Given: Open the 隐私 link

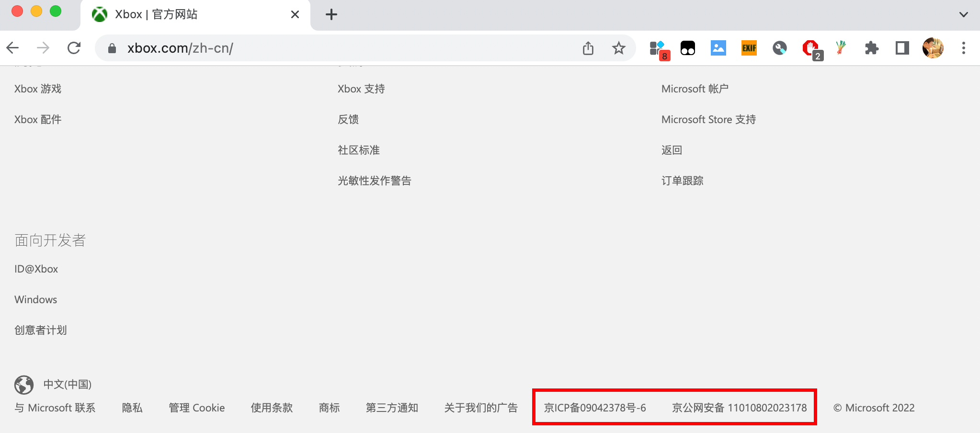Looking at the screenshot, I should (132, 408).
